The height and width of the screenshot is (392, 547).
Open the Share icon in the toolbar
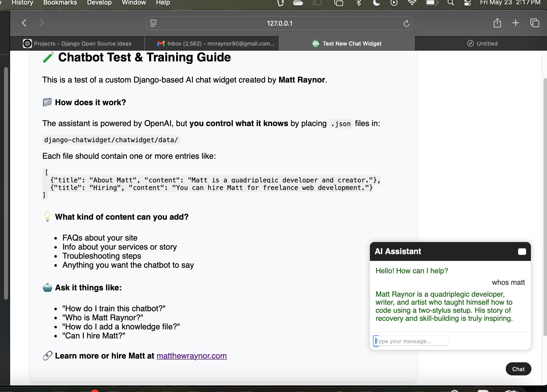coord(497,23)
